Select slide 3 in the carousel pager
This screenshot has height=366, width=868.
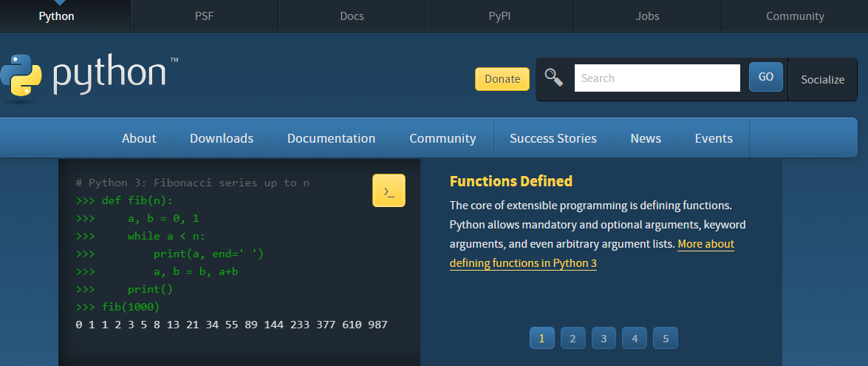(x=604, y=339)
